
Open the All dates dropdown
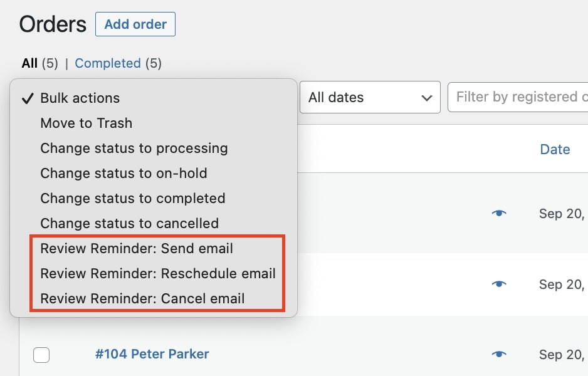[x=370, y=97]
